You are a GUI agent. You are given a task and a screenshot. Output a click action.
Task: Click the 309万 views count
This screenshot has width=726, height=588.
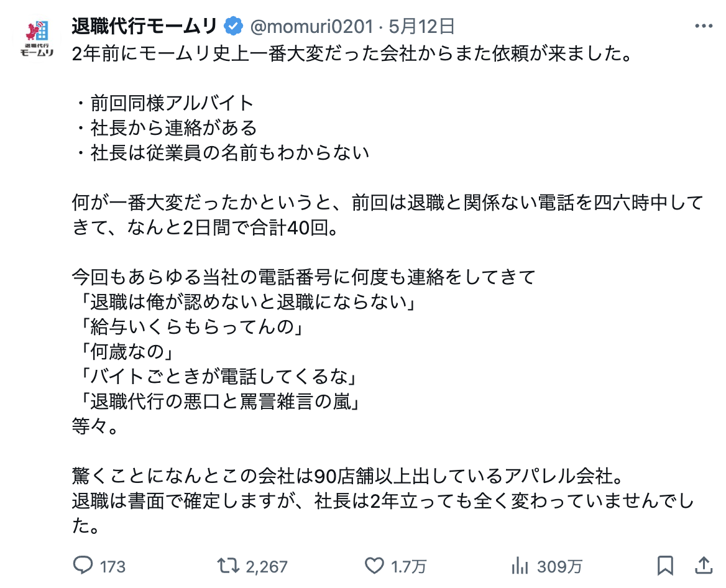click(x=559, y=566)
